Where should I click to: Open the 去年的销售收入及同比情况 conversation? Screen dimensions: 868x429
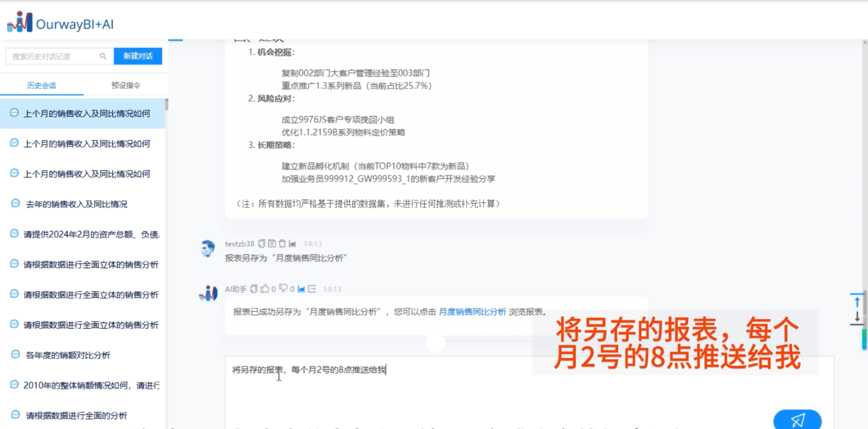(83, 204)
